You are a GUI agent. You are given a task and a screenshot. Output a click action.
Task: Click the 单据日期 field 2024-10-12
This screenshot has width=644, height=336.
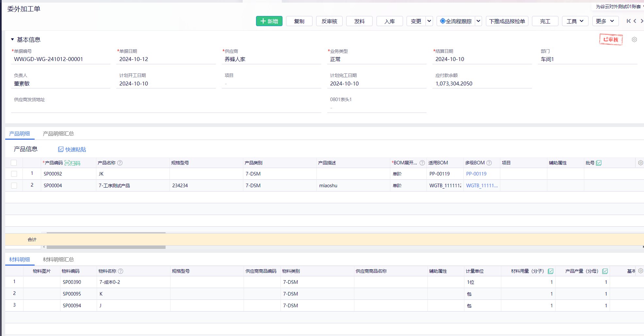166,59
